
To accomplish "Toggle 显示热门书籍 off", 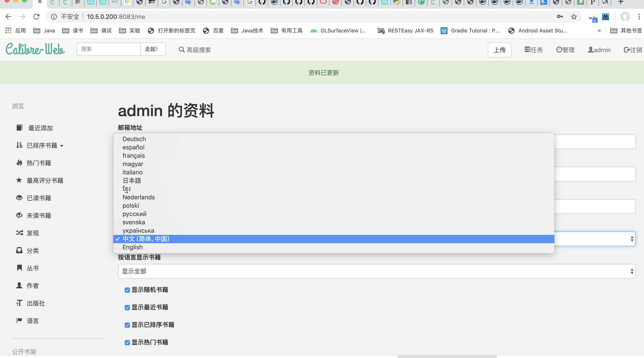I will (x=127, y=342).
